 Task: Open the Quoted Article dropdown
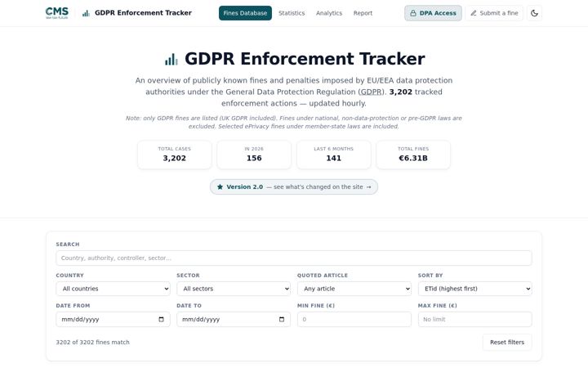click(x=354, y=289)
